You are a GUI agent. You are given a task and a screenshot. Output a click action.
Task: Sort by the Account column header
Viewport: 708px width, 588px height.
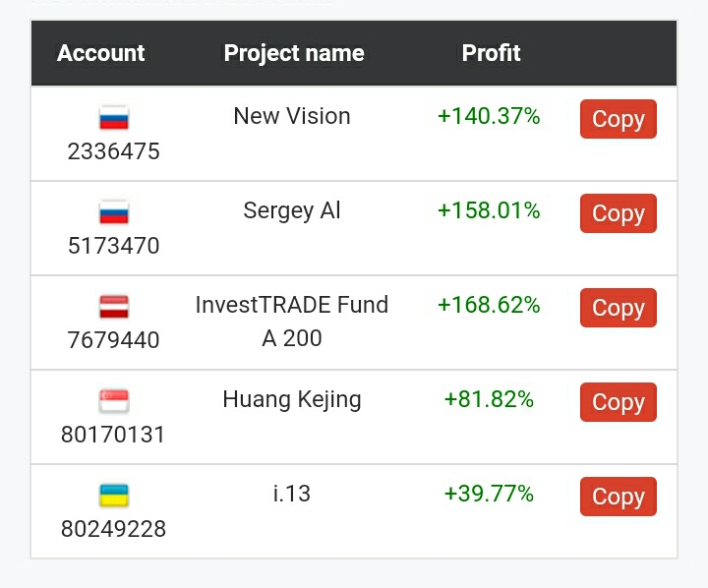tap(100, 53)
